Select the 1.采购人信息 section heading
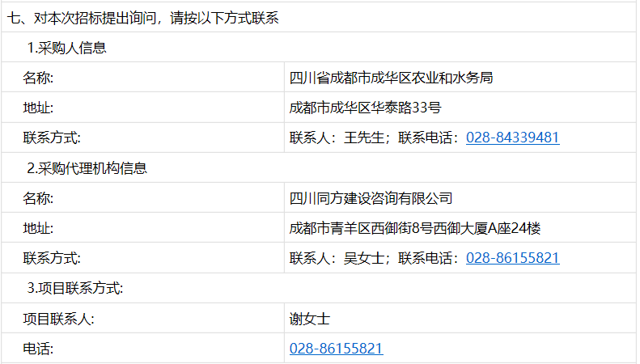Viewport: 640px width, 364px height. point(66,48)
